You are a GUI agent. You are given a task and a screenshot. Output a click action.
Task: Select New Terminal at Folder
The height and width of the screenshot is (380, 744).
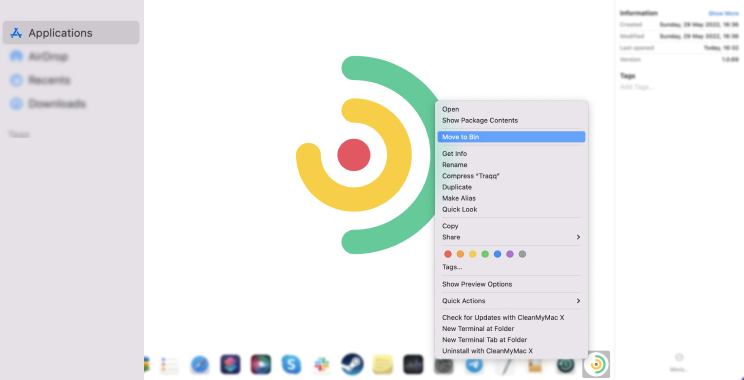511,329
